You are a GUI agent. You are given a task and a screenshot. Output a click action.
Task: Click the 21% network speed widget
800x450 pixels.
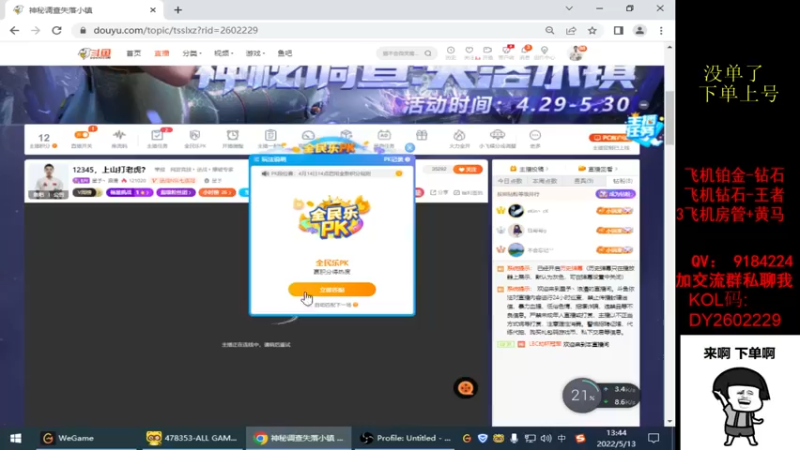coord(601,395)
